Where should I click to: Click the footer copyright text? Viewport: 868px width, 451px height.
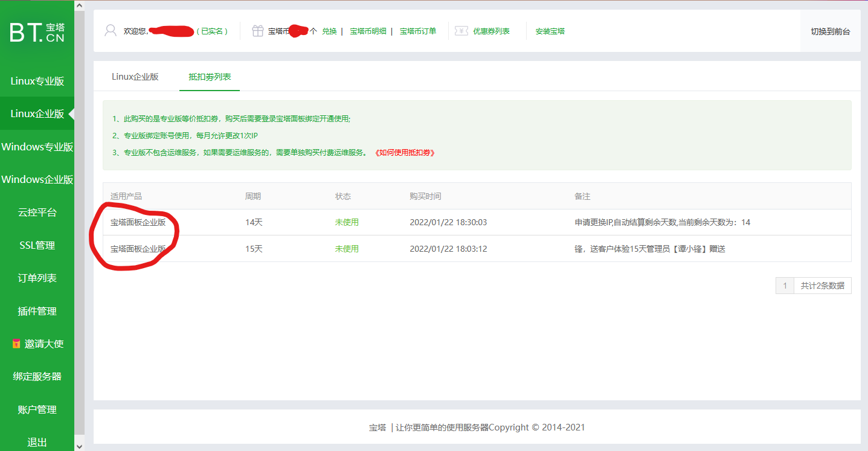477,427
